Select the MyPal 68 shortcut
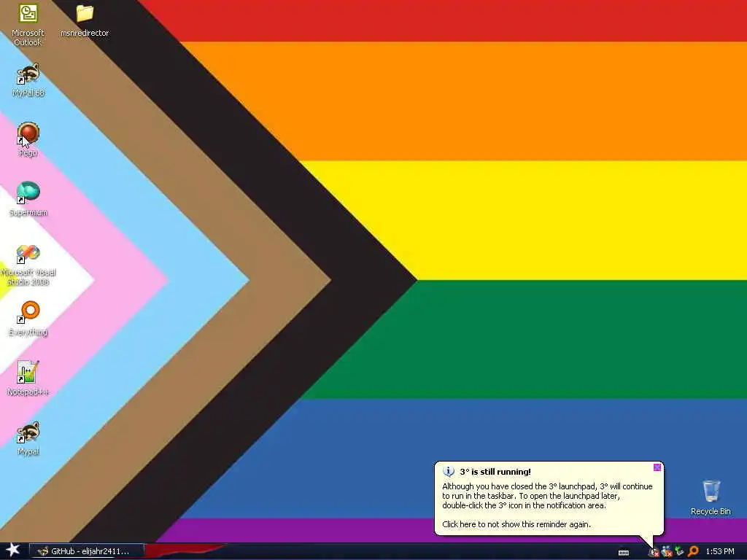The height and width of the screenshot is (560, 747). point(28,80)
